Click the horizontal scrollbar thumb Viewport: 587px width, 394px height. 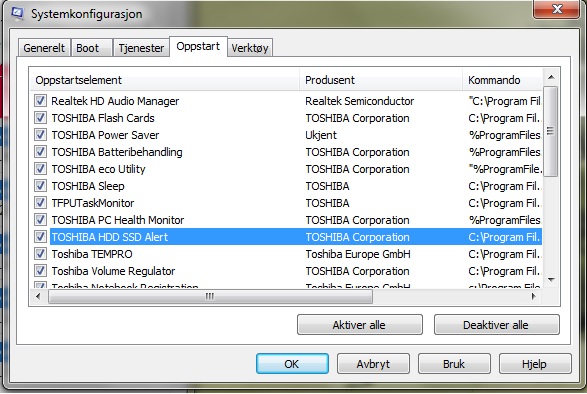pyautogui.click(x=210, y=297)
